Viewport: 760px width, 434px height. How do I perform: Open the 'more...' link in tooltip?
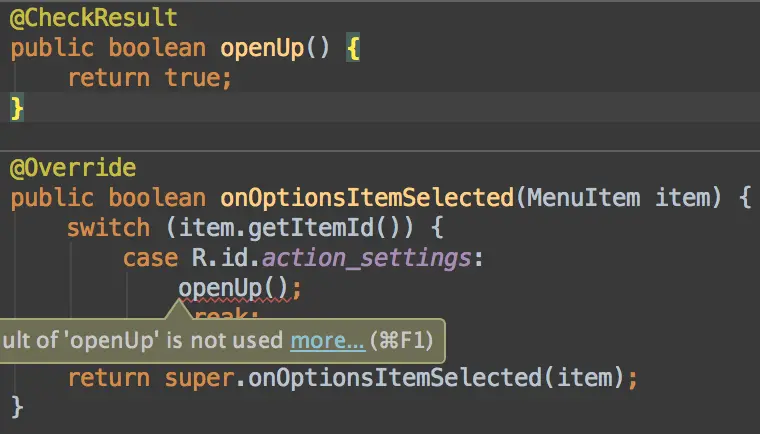[327, 340]
